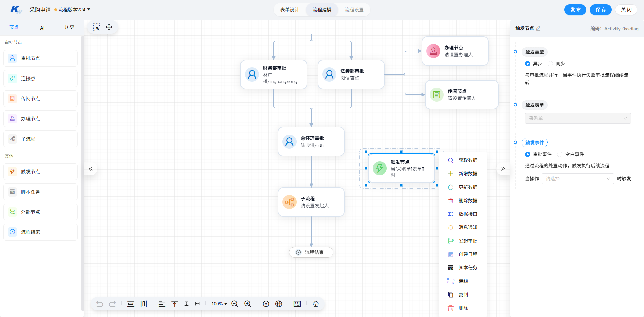Screen dimensions: 644x317
Task: Open the 100% zoom level dropdown
Action: [219, 304]
